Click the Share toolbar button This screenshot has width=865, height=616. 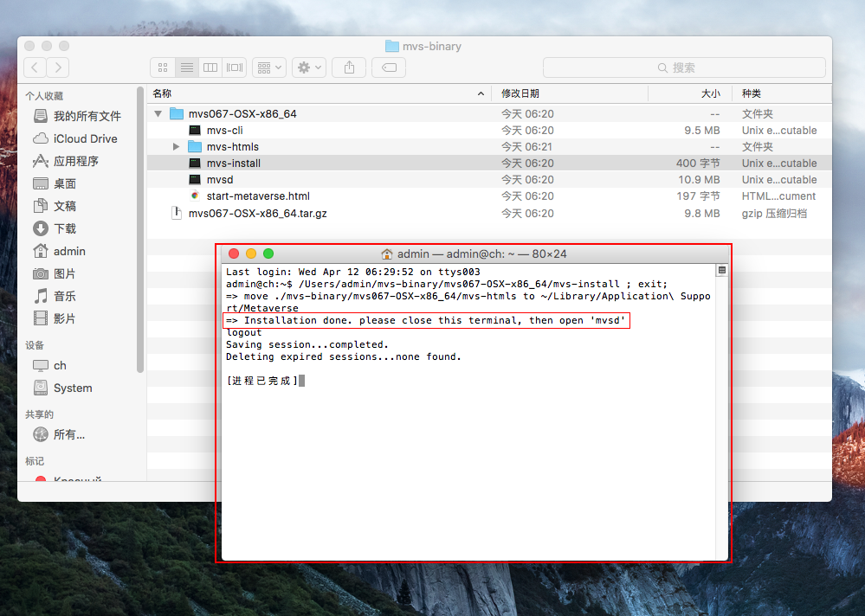[349, 67]
